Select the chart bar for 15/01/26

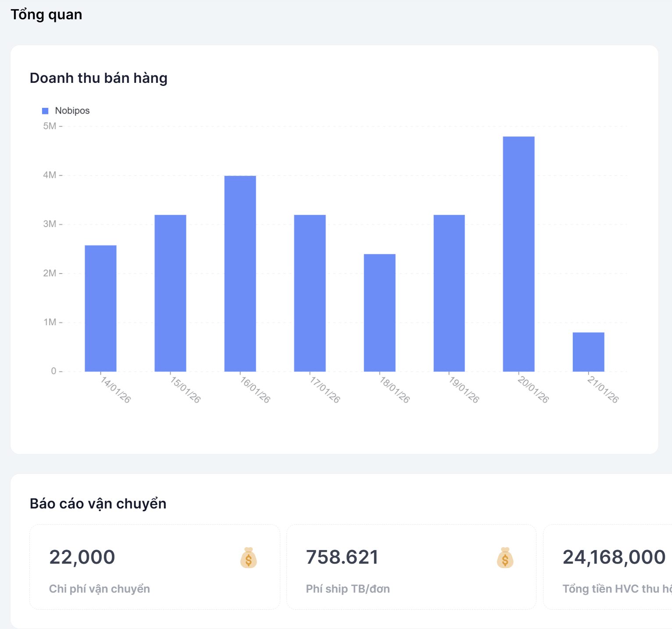170,293
